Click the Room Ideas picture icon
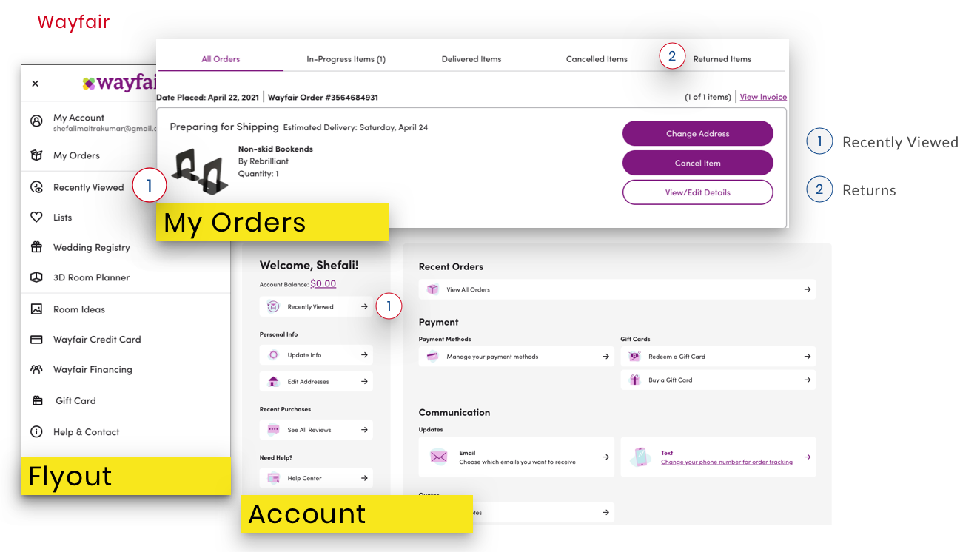 [36, 309]
